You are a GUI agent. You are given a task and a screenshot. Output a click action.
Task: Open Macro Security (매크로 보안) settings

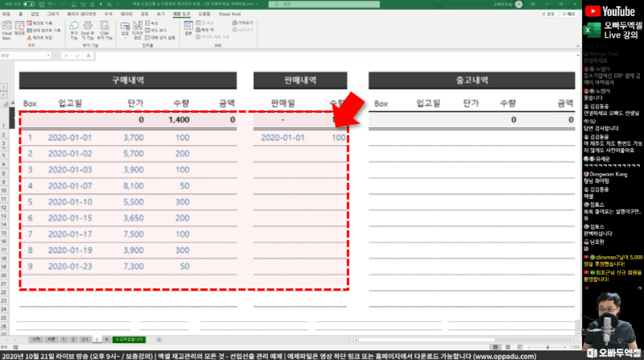tap(39, 37)
